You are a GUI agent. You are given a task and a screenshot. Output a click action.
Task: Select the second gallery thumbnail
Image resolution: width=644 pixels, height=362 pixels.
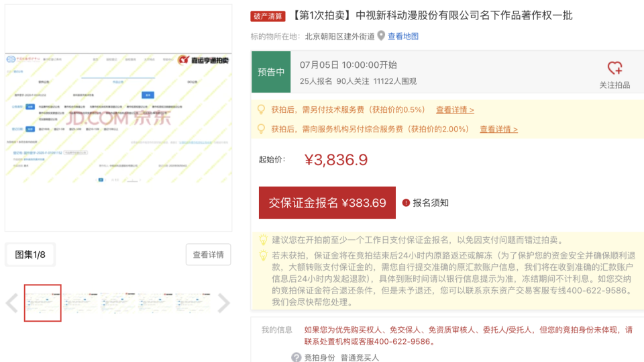(80, 303)
